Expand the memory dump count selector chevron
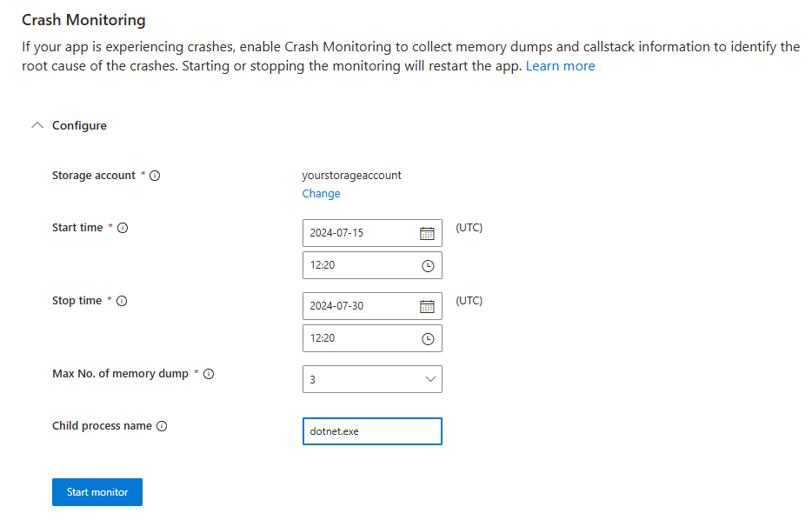The height and width of the screenshot is (520, 812). 430,379
